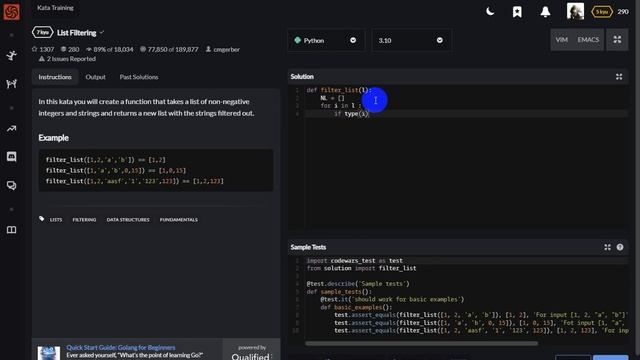The height and width of the screenshot is (360, 640).
Task: Open Sample Tests help question icon
Action: tap(620, 247)
